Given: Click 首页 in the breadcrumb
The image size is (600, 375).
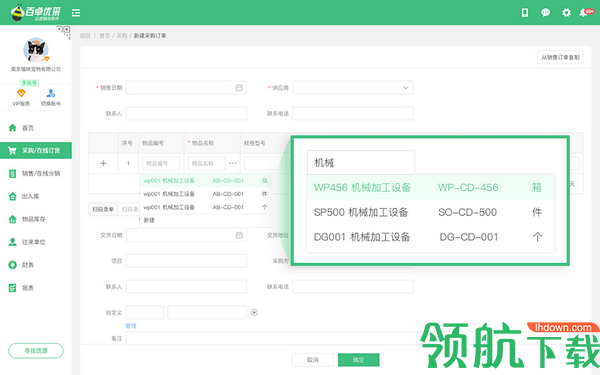Looking at the screenshot, I should point(104,36).
